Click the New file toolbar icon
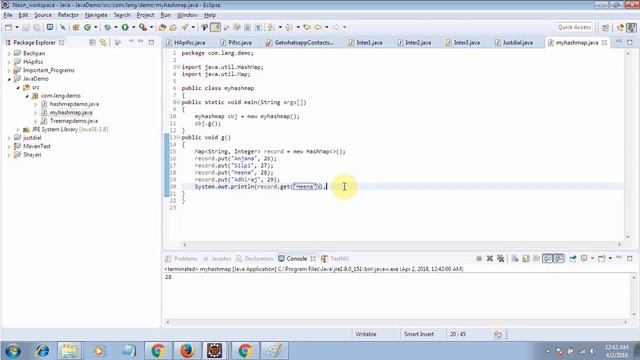The image size is (640, 360). pos(9,27)
